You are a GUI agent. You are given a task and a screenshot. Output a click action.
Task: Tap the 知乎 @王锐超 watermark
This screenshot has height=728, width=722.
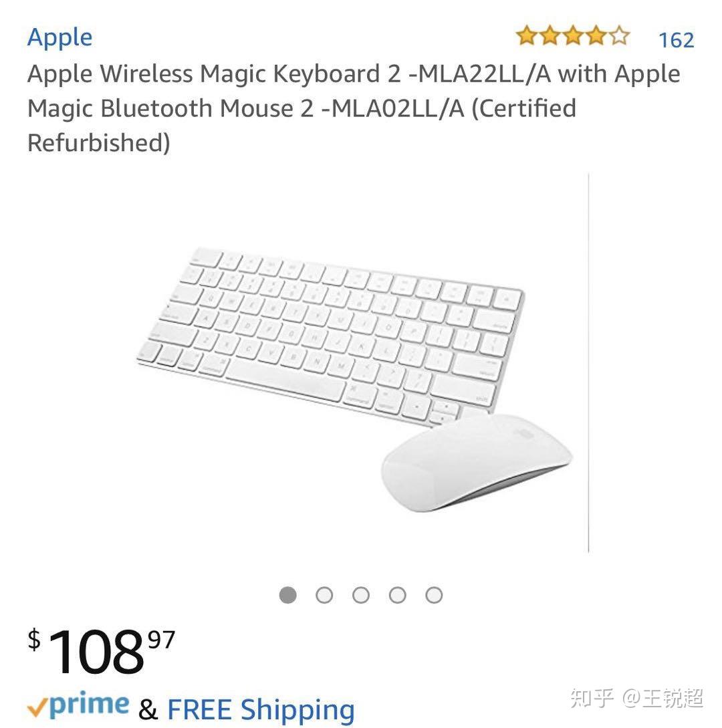point(636,698)
